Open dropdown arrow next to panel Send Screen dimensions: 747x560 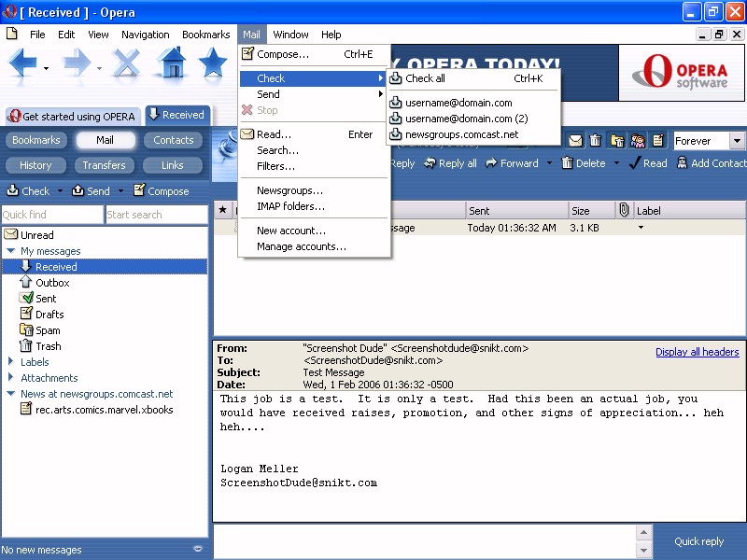coord(120,191)
